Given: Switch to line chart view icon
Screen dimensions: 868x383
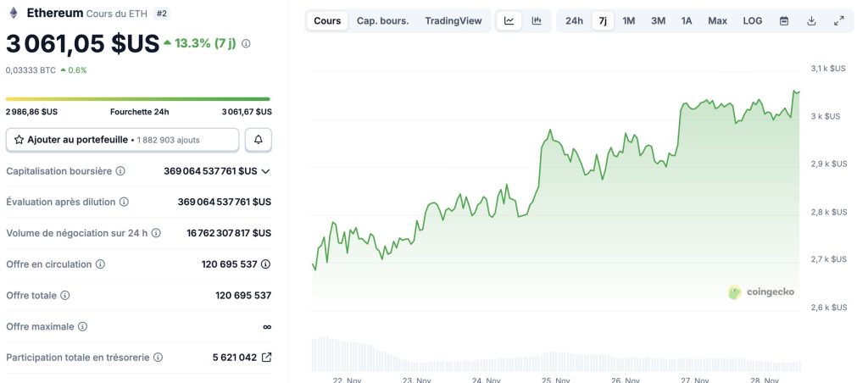Looking at the screenshot, I should pyautogui.click(x=509, y=21).
